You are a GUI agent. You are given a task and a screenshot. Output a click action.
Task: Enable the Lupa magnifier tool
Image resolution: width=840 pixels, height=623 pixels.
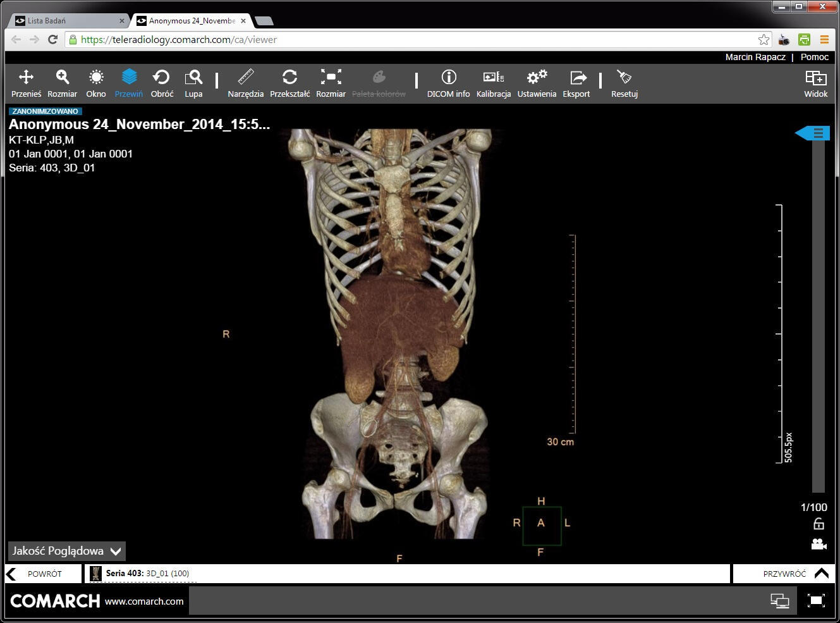click(193, 83)
